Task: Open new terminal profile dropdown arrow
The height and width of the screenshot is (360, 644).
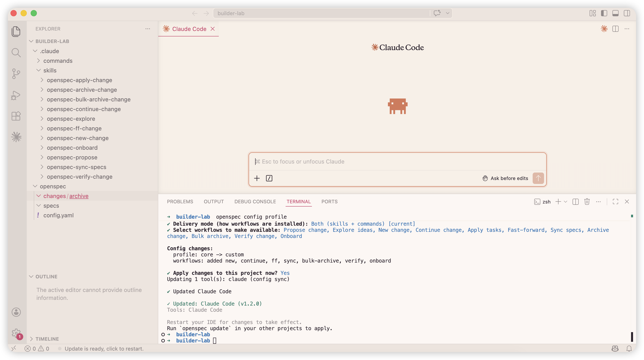Action: point(566,202)
